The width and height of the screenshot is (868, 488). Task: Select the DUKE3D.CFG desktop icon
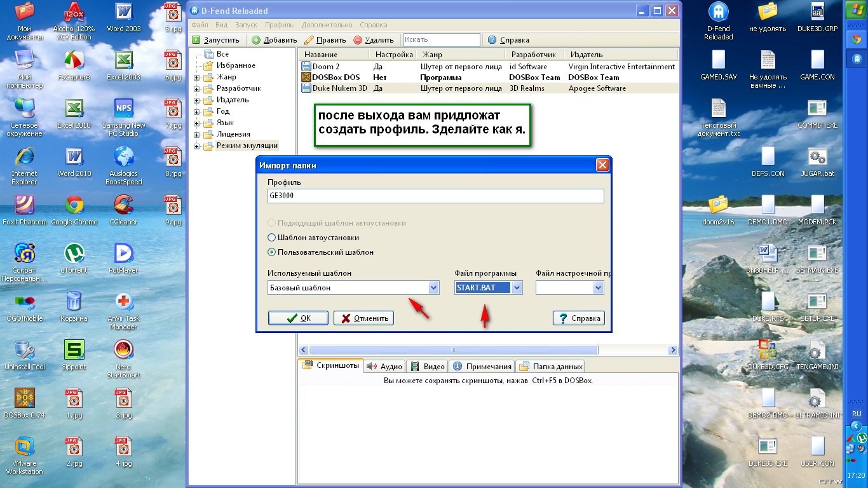pyautogui.click(x=768, y=355)
